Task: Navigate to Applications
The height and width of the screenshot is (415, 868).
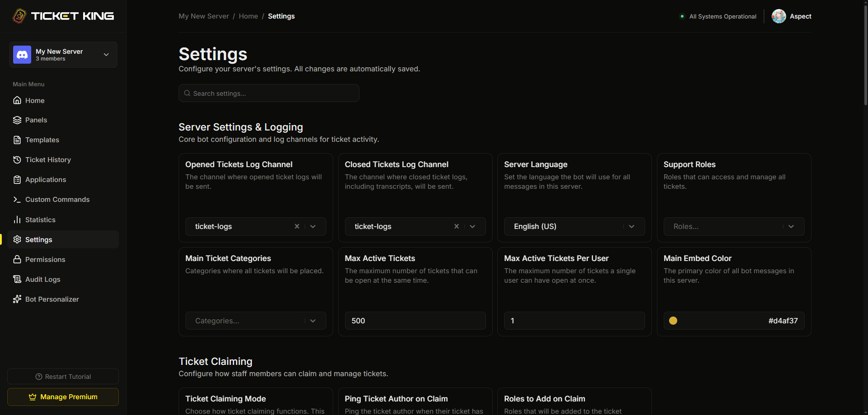Action: [x=63, y=180]
